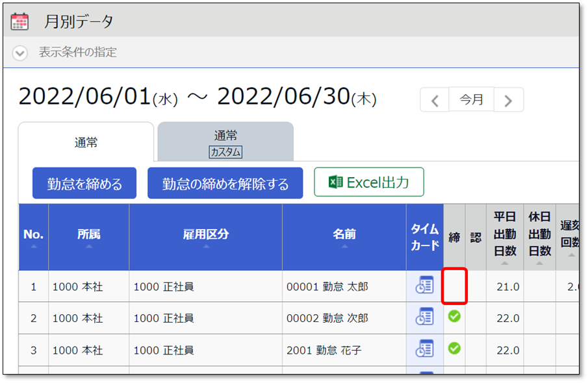Open time card for 勤怠 花子
The image size is (588, 383).
424,349
